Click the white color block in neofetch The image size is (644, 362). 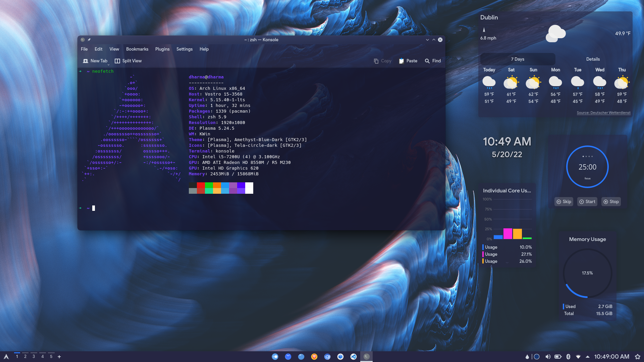point(249,188)
